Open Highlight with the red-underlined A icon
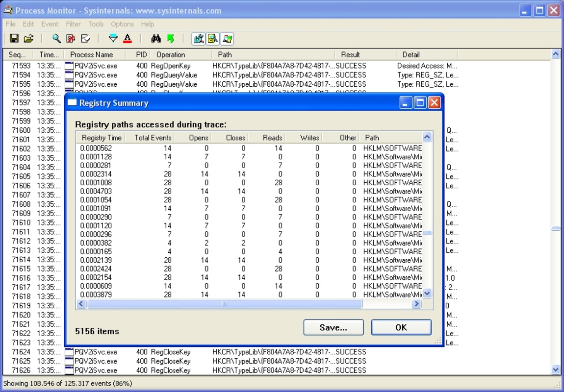Screen dimensions: 564x392 pyautogui.click(x=128, y=39)
